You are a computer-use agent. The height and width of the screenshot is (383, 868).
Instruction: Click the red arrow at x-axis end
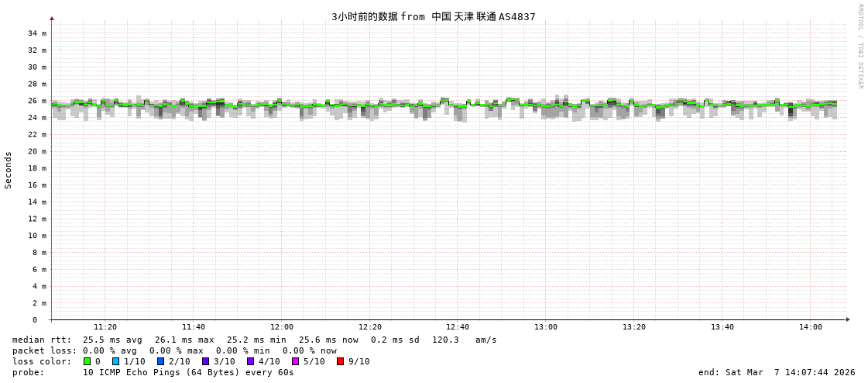pyautogui.click(x=848, y=319)
